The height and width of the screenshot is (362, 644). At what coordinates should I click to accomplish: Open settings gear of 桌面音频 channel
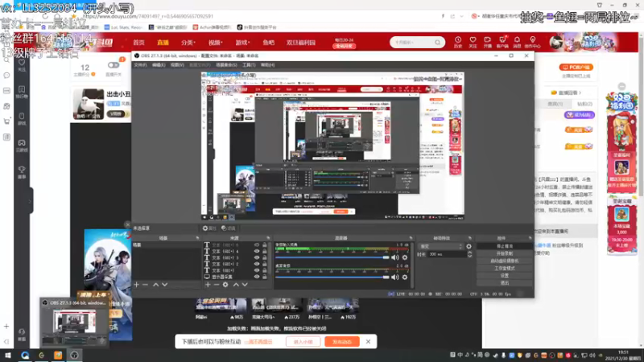pyautogui.click(x=405, y=277)
